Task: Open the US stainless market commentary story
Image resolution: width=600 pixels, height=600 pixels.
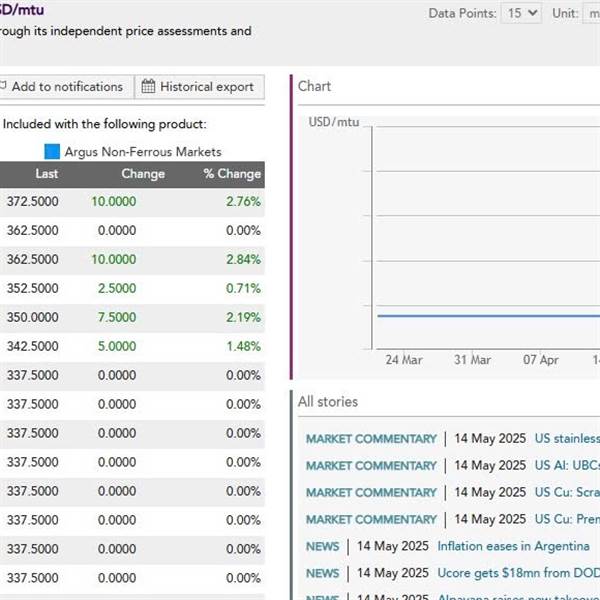Action: (567, 439)
